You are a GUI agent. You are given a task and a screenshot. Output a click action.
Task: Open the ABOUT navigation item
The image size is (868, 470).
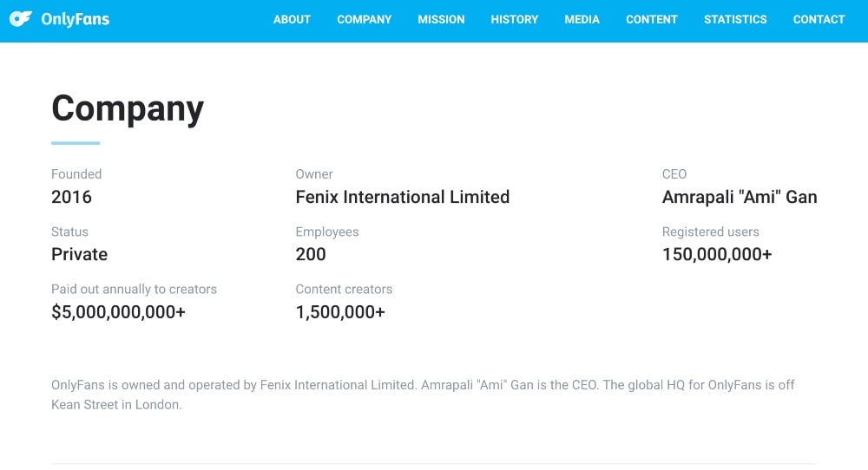(x=292, y=19)
